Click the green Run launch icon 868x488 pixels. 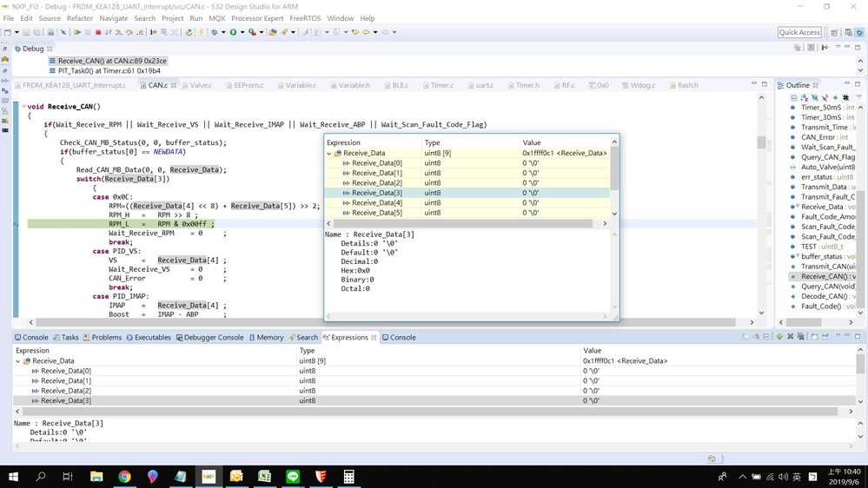point(233,32)
